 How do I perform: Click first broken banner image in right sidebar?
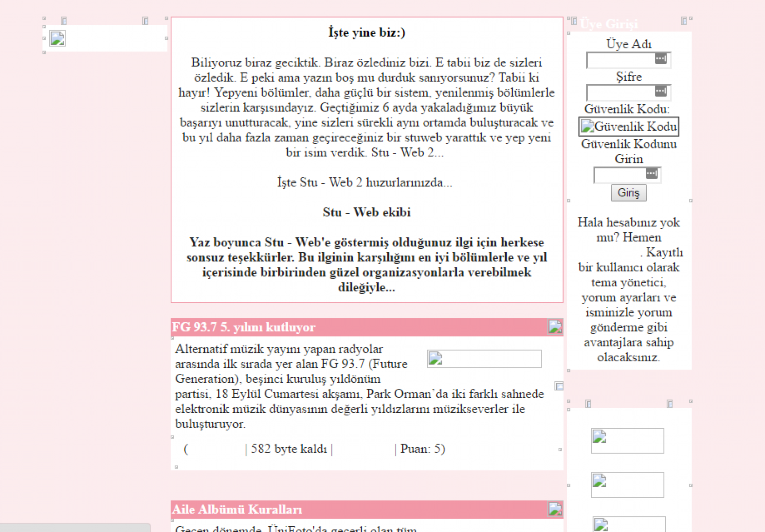(627, 441)
